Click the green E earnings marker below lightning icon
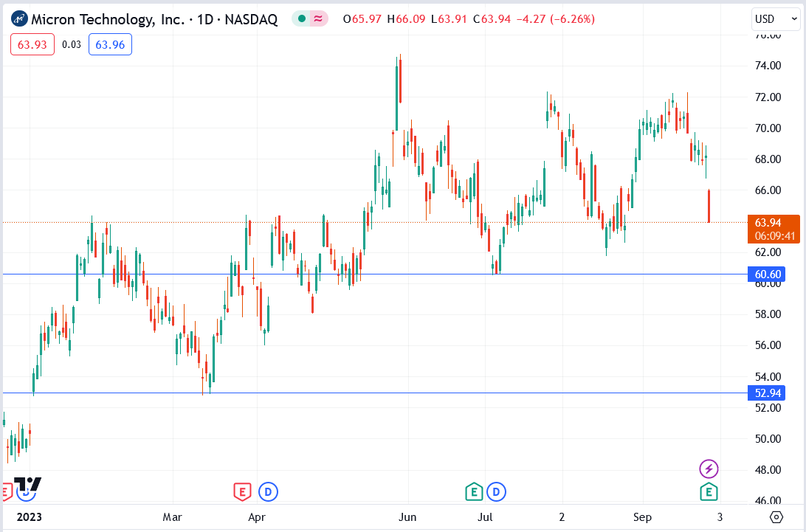The height and width of the screenshot is (532, 806). point(709,492)
